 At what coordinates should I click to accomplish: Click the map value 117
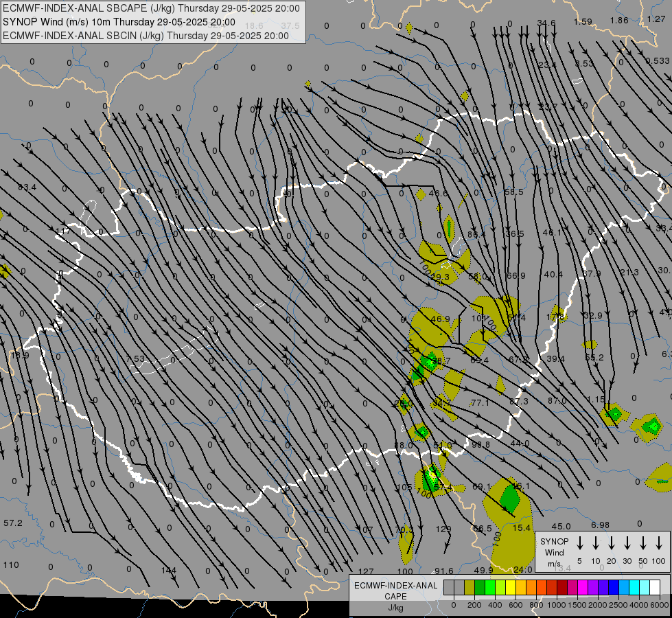[62, 231]
